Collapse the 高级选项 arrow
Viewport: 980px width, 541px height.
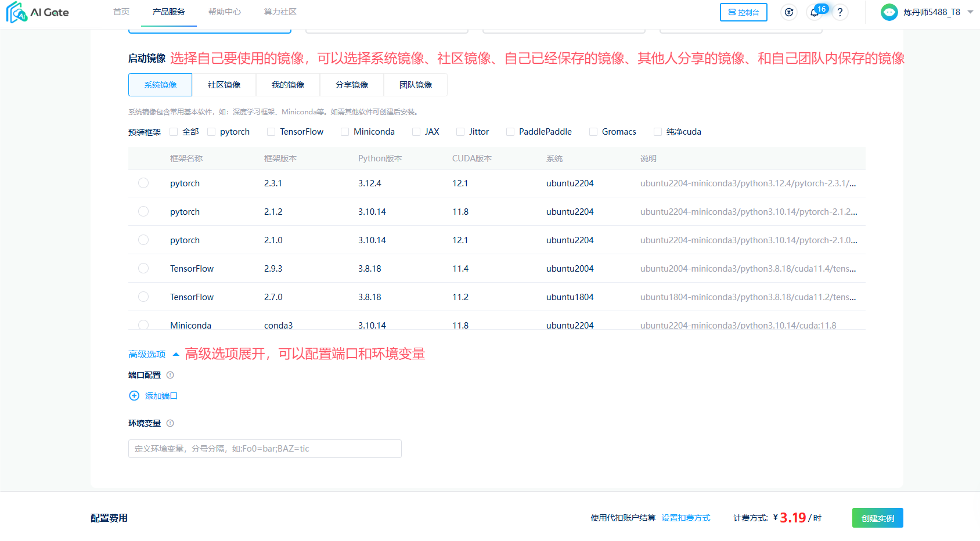[x=176, y=354]
